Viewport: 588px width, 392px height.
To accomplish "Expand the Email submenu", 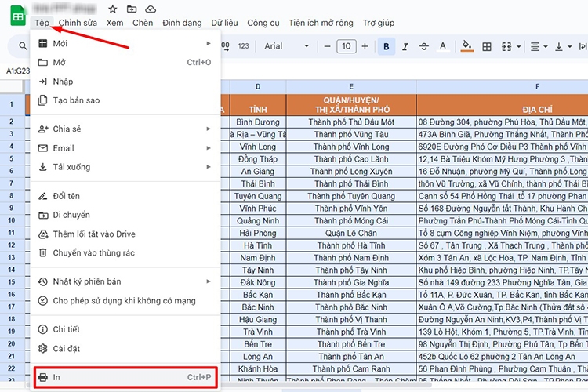I will pos(125,148).
